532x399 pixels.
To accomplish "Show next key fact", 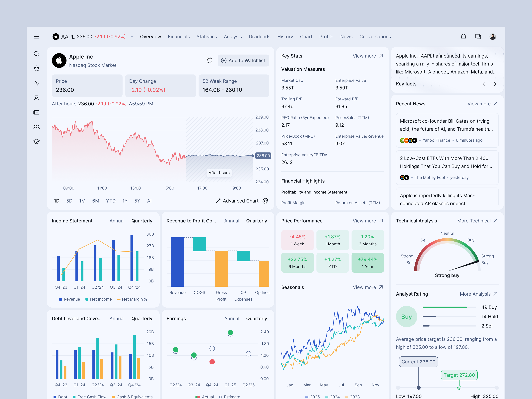I will point(495,84).
